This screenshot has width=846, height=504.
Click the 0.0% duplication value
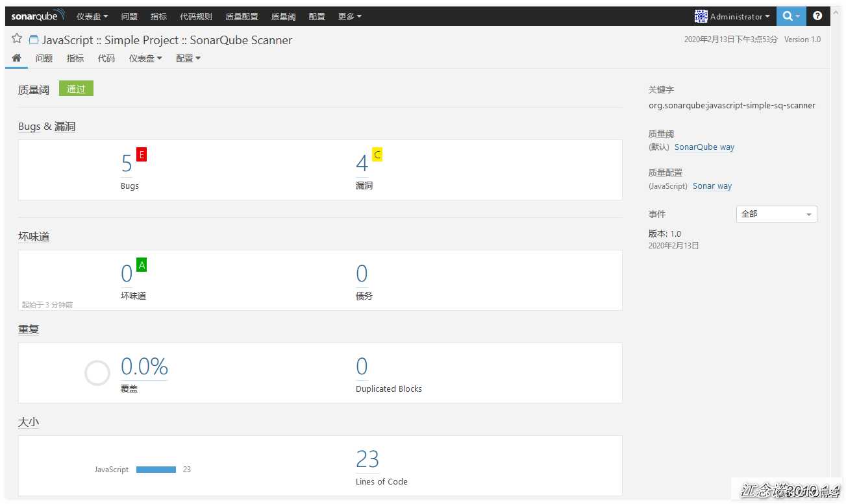click(x=144, y=366)
